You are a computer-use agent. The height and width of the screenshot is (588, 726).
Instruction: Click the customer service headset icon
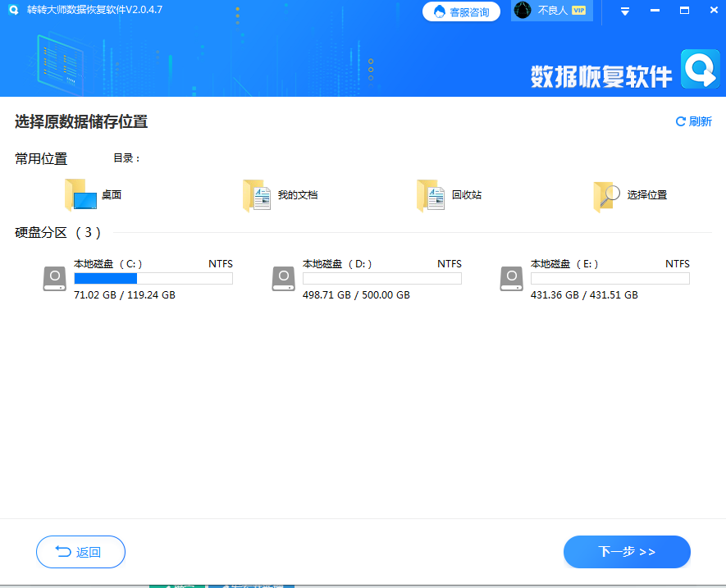click(441, 11)
